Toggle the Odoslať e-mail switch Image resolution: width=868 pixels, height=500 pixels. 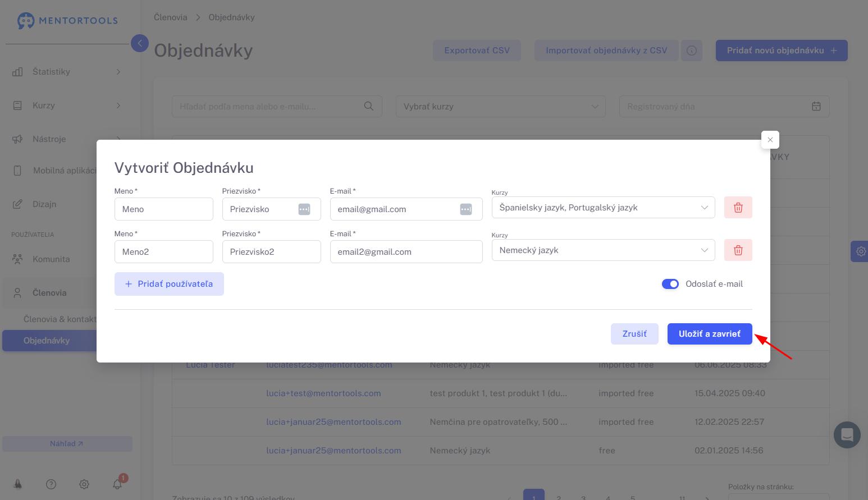(670, 284)
